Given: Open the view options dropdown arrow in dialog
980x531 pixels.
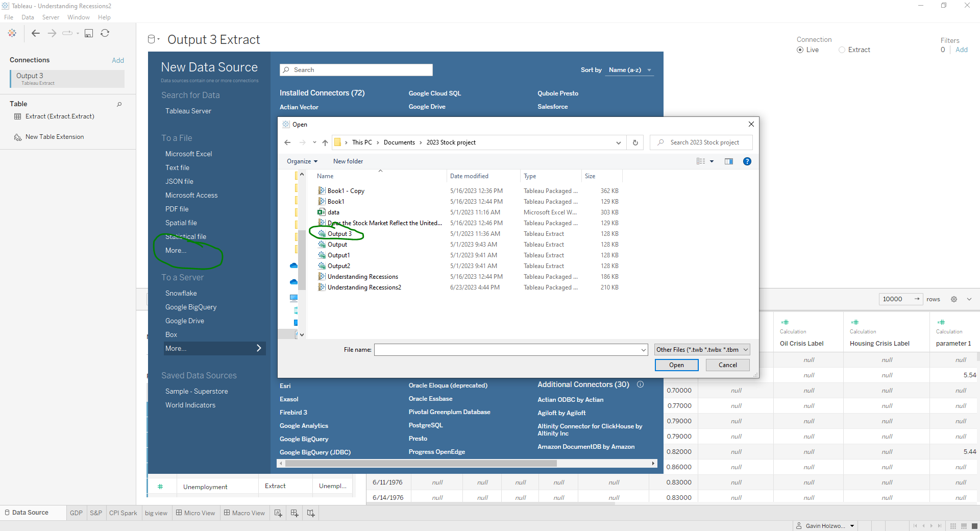Looking at the screenshot, I should [712, 161].
